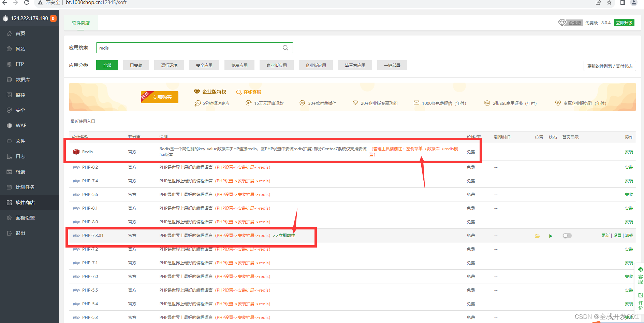Click the 软件商店 grid icon in sidebar
The height and width of the screenshot is (323, 644).
pyautogui.click(x=9, y=202)
